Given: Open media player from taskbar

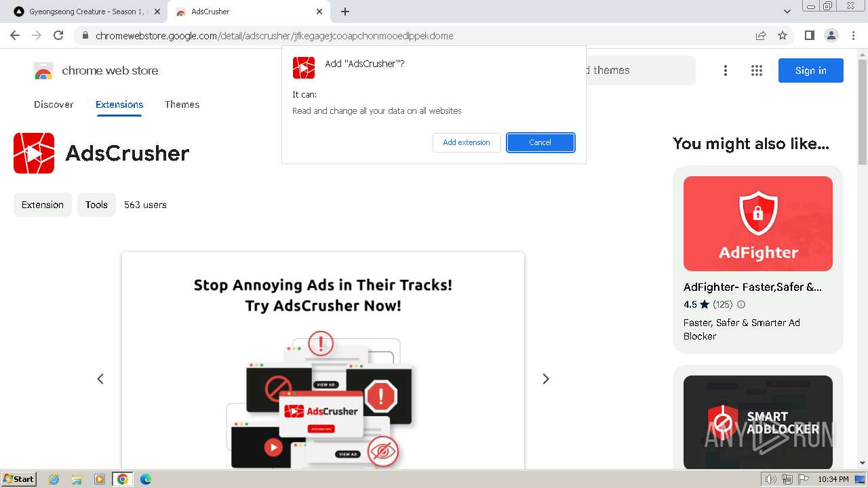Looking at the screenshot, I should 100,479.
